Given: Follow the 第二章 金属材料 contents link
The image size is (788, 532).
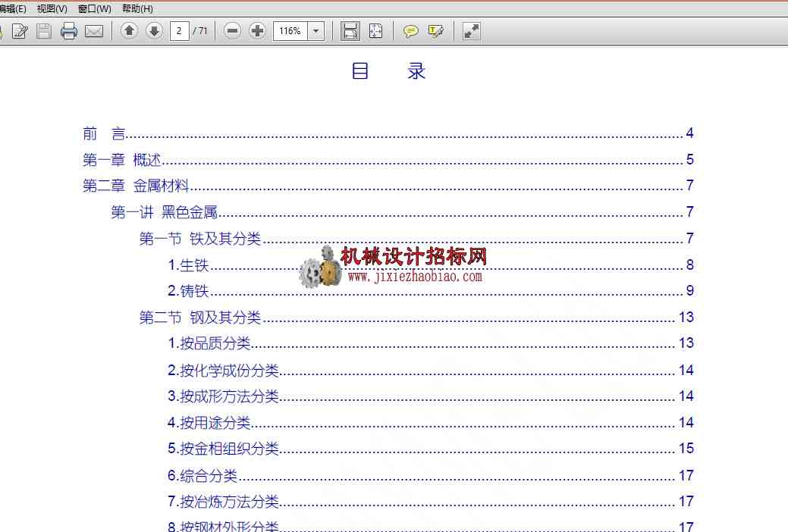Looking at the screenshot, I should coord(136,186).
